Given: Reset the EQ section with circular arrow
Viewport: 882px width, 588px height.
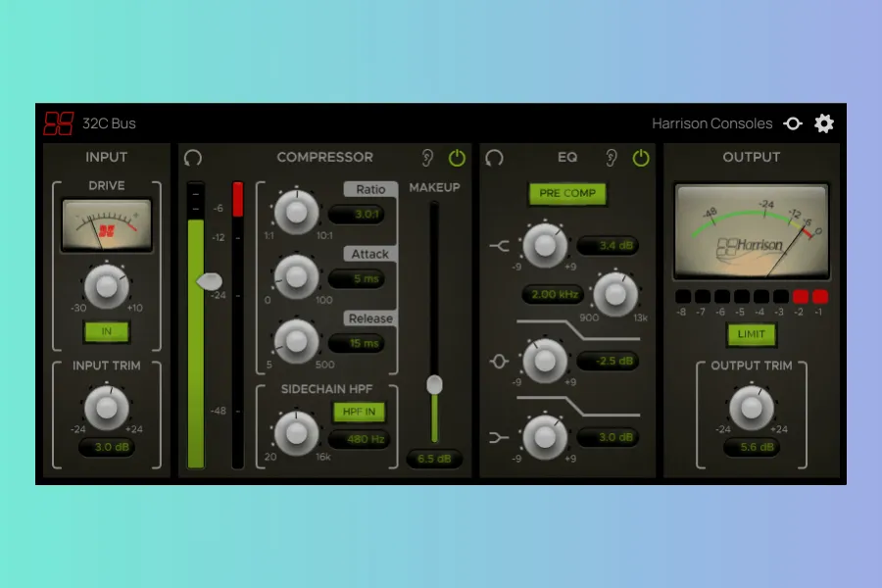Looking at the screenshot, I should [495, 158].
